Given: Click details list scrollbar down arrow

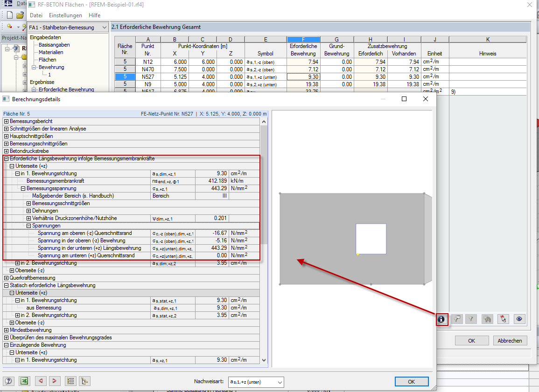Looking at the screenshot, I should coord(264,360).
